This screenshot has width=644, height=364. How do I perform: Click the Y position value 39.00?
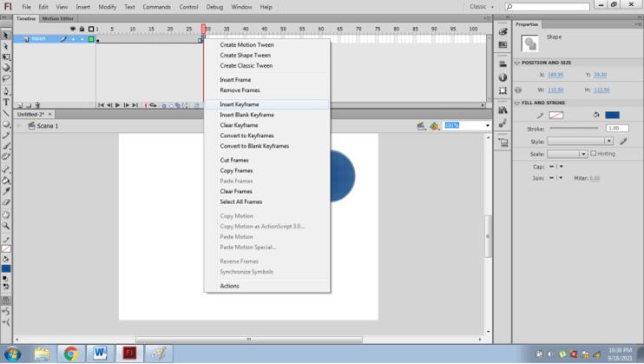point(600,75)
